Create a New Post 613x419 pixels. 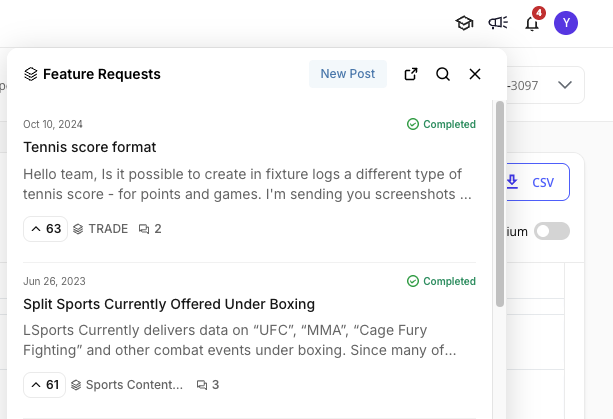[x=347, y=74]
